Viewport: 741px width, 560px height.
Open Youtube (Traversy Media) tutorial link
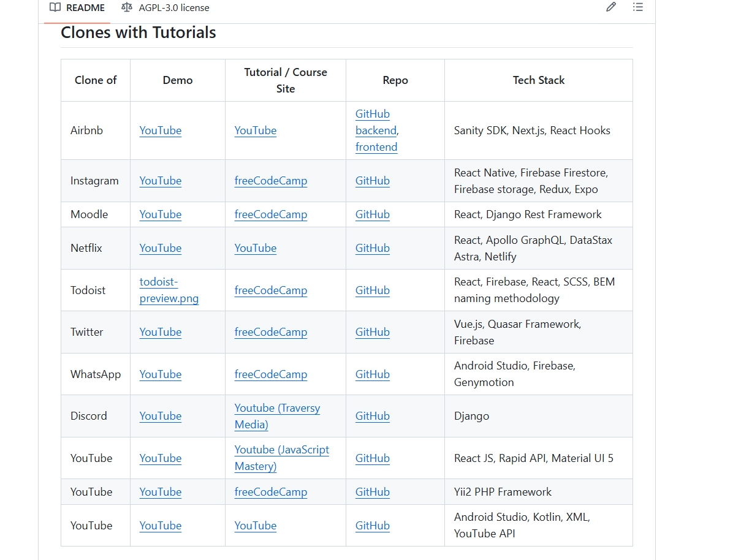[x=277, y=416]
